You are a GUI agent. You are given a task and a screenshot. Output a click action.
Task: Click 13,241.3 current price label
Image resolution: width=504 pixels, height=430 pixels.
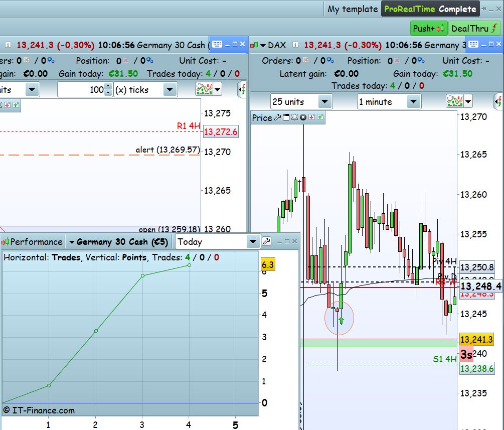click(x=476, y=339)
